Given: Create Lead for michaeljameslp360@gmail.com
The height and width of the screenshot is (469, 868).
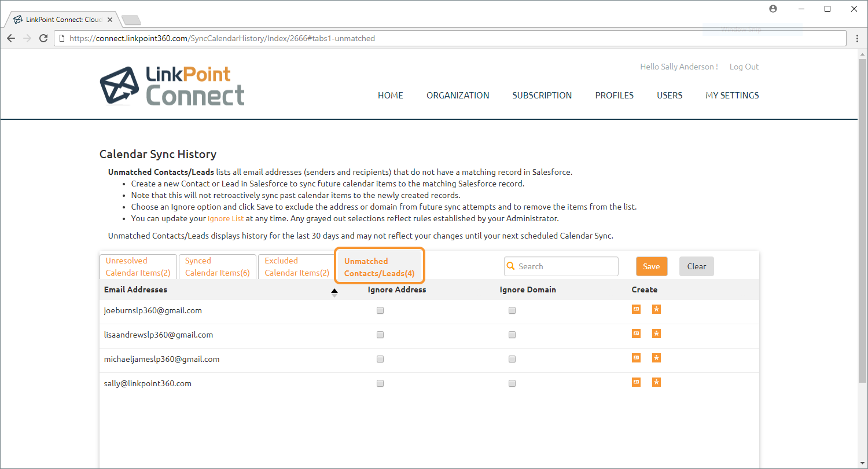Looking at the screenshot, I should 656,358.
